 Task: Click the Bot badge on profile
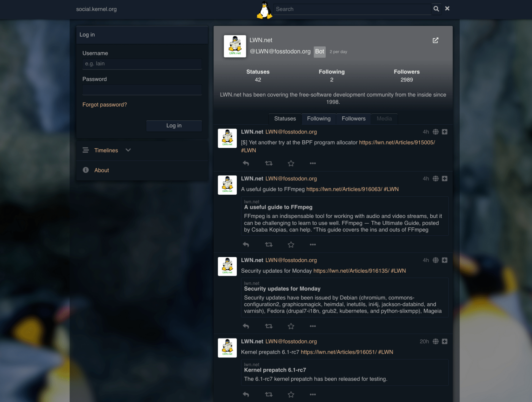coord(320,52)
